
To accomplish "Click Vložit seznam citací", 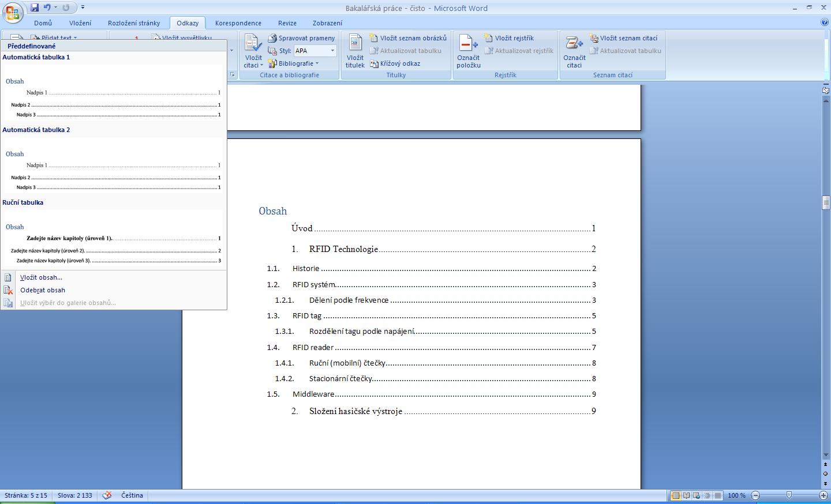I will [623, 38].
